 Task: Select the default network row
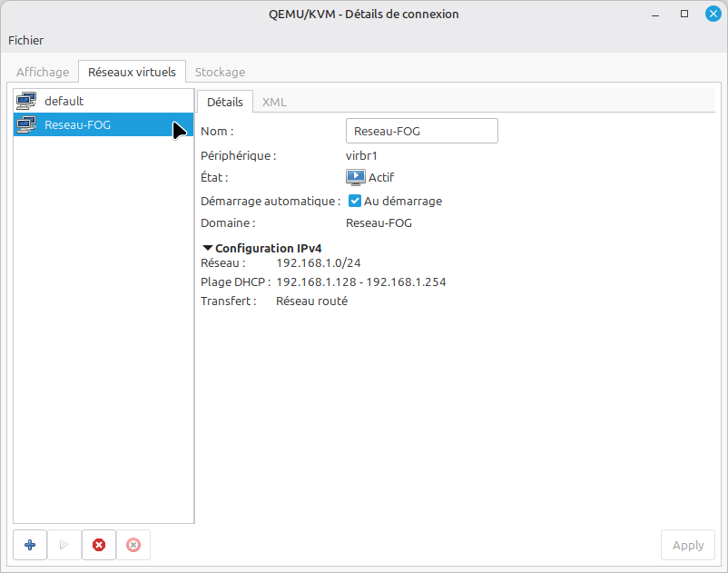click(x=103, y=101)
